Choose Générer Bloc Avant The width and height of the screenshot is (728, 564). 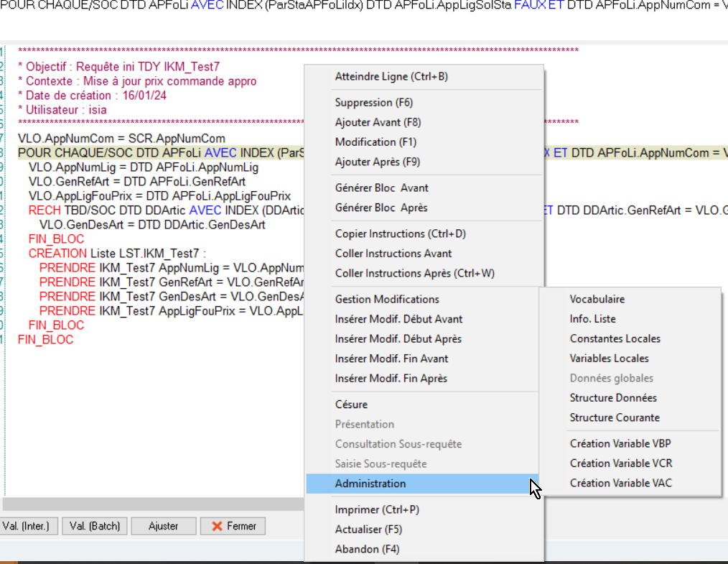pyautogui.click(x=381, y=188)
